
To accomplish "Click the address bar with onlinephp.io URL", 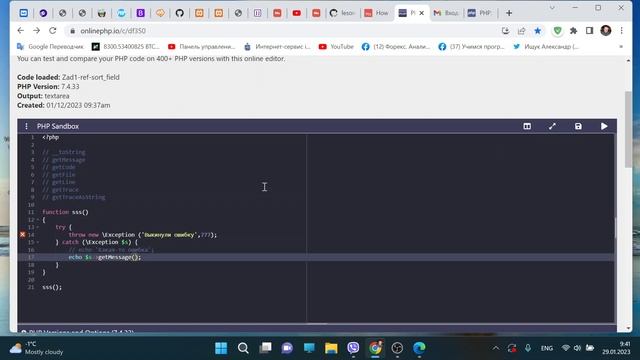I will point(282,31).
